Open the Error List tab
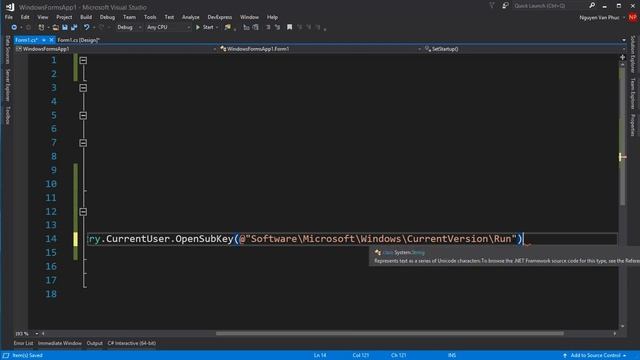The image size is (640, 360). pos(23,343)
